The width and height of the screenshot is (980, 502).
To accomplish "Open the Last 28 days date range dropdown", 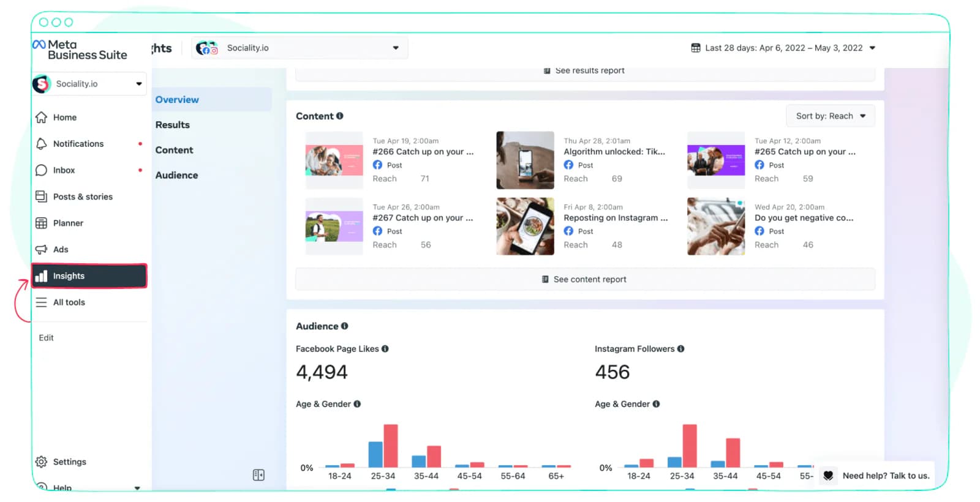I will (x=783, y=48).
